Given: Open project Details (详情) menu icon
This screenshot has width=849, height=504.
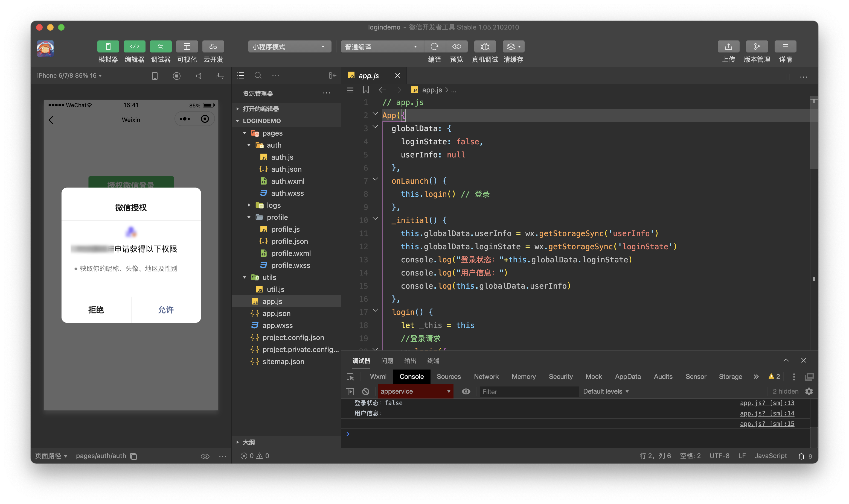Looking at the screenshot, I should click(786, 46).
